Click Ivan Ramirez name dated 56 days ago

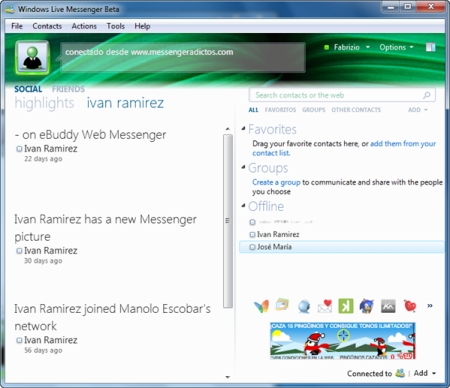51,340
